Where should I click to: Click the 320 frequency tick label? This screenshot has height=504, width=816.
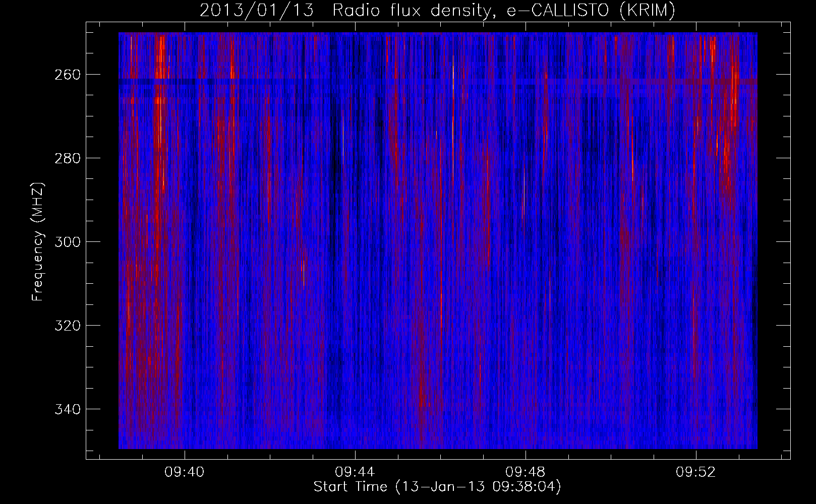click(x=67, y=326)
